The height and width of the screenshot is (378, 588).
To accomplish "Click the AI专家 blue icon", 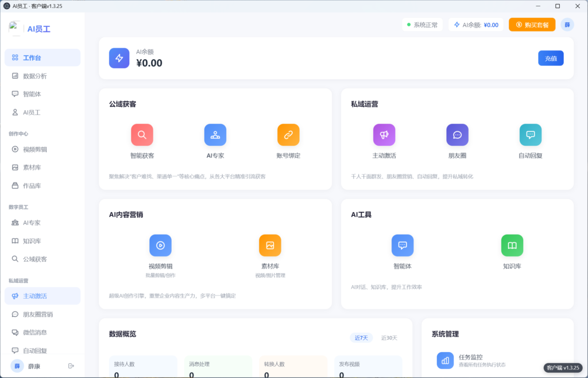I will 215,135.
